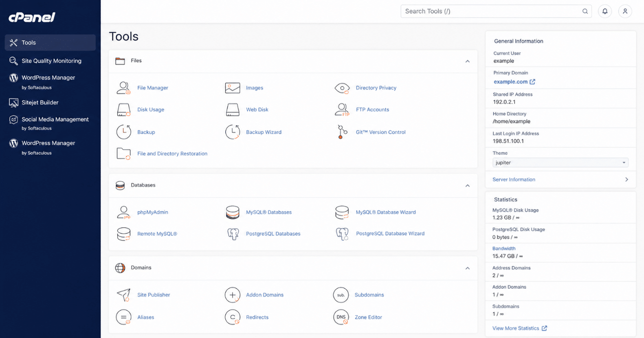Click the Redirects icon

(x=232, y=317)
